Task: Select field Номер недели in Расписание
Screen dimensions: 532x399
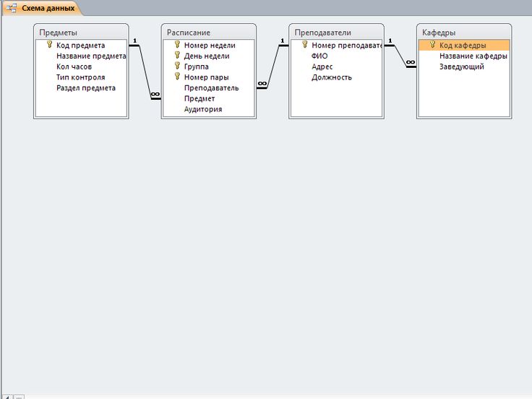Action: coord(209,45)
